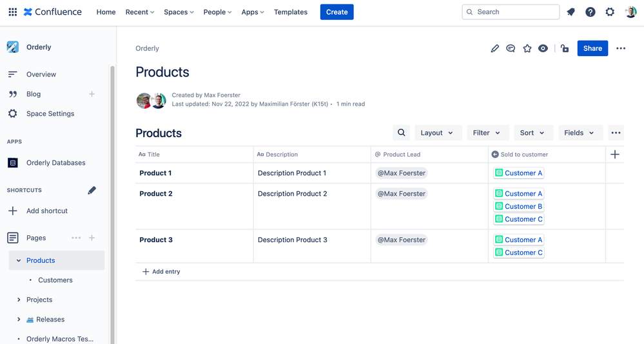Open the Pages ellipsis options

point(76,238)
